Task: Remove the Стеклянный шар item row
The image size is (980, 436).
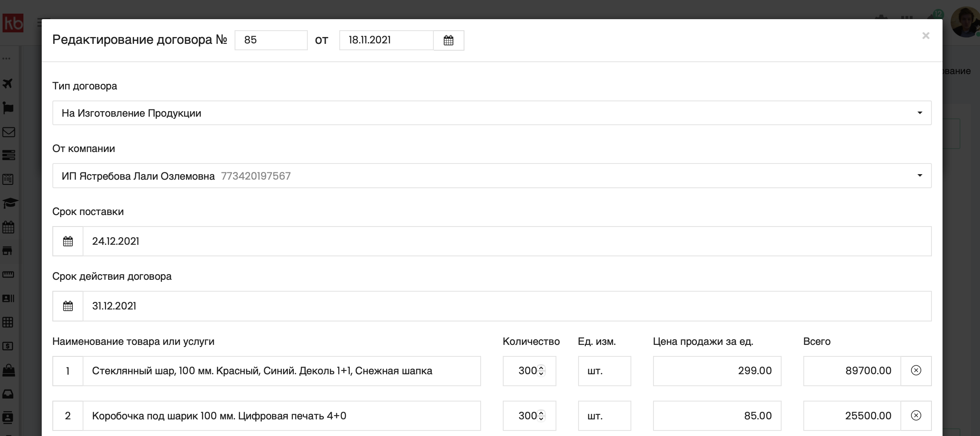Action: pyautogui.click(x=916, y=371)
